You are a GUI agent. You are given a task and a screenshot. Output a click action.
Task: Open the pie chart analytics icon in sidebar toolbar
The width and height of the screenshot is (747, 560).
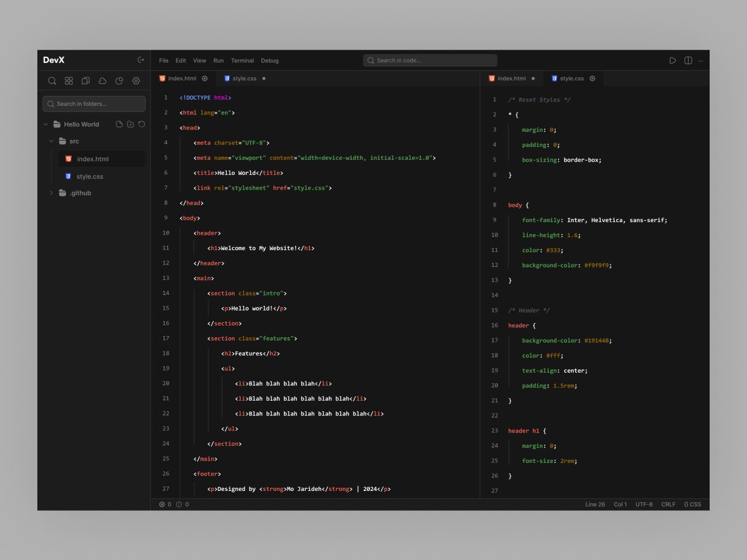click(120, 81)
